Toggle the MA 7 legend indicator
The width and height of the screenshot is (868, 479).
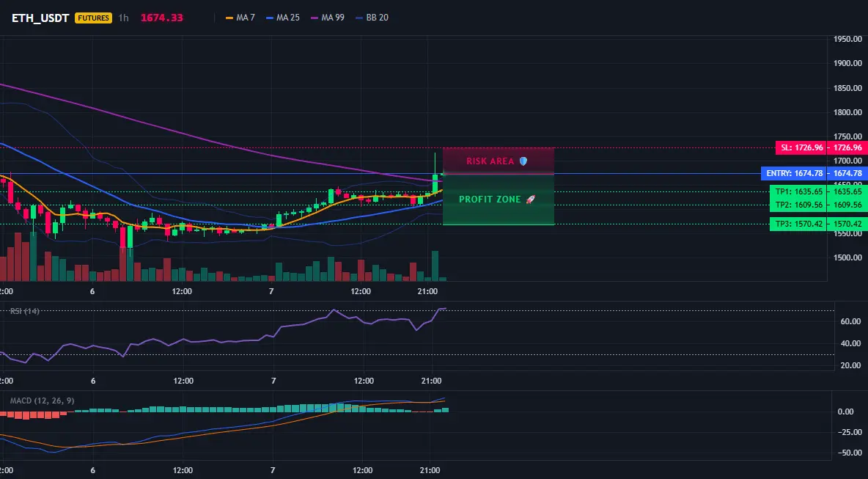pyautogui.click(x=240, y=18)
